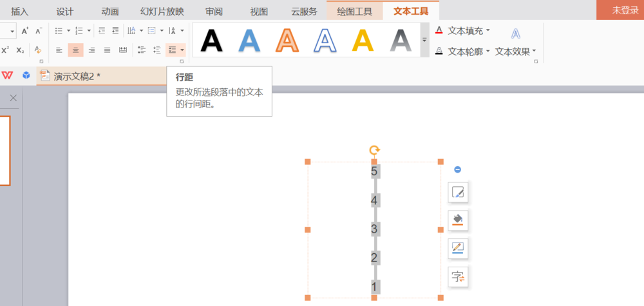
Task: Apply distributed alignment
Action: [x=123, y=50]
